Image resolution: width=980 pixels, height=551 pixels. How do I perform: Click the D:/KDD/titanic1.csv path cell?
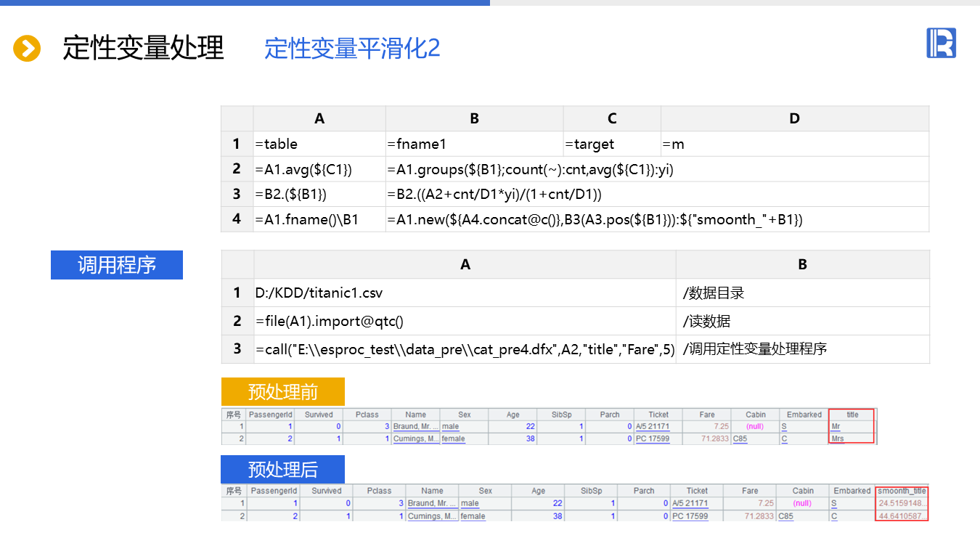(465, 293)
